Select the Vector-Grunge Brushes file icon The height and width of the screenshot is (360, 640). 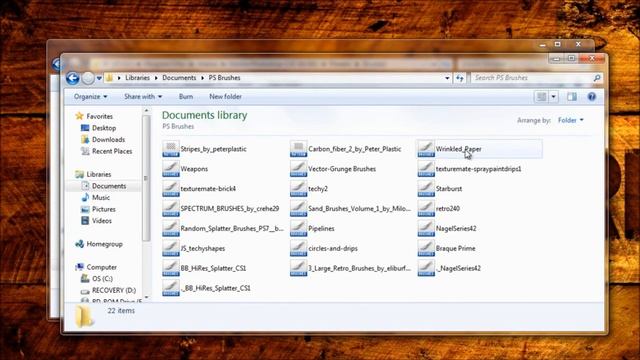298,169
